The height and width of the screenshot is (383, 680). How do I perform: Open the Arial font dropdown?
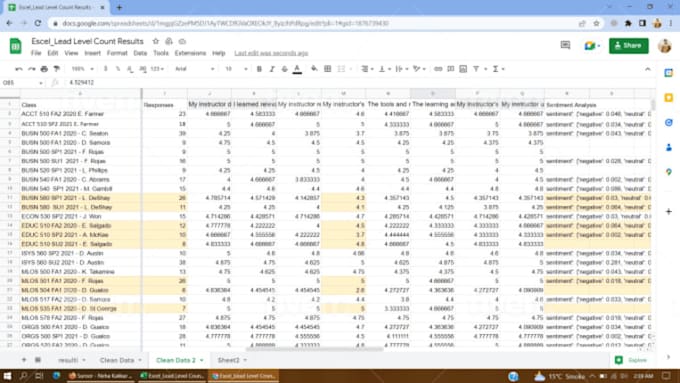pyautogui.click(x=194, y=69)
